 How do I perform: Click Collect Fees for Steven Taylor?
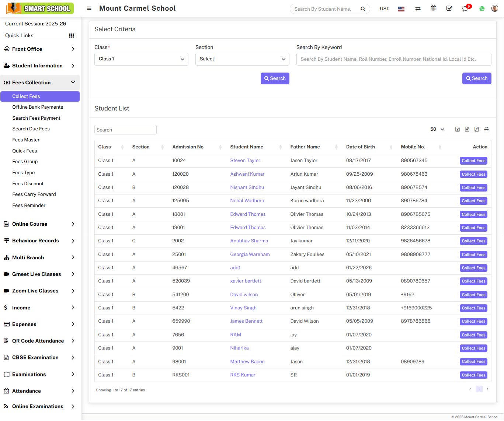click(x=473, y=161)
